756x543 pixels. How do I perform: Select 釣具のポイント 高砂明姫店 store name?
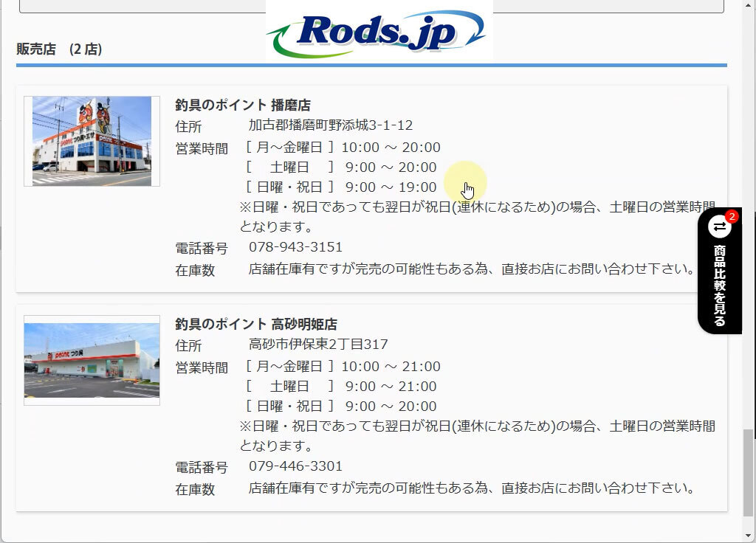[x=256, y=324]
